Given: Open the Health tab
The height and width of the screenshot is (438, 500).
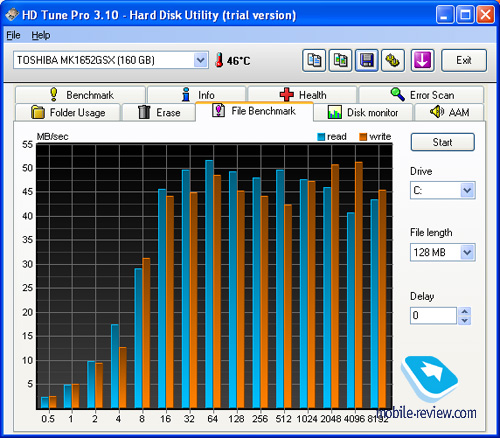Looking at the screenshot, I should (302, 95).
